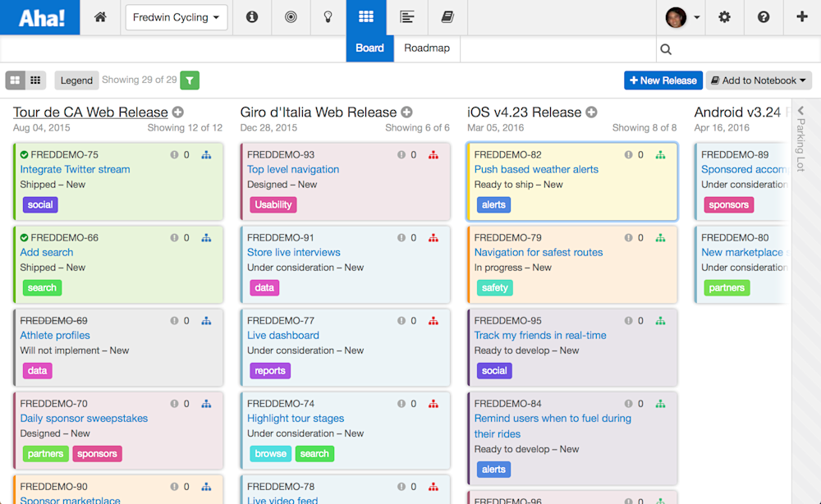
Task: Open the Integrate Twitter stream feature link
Action: [75, 170]
